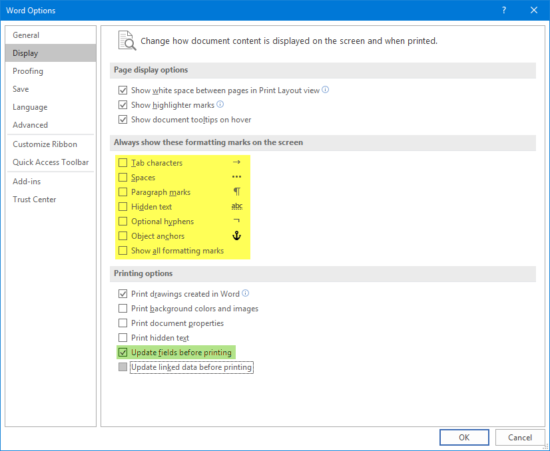Toggle Show white space between pages checkbox
Screen dimensions: 550x451
tap(122, 90)
